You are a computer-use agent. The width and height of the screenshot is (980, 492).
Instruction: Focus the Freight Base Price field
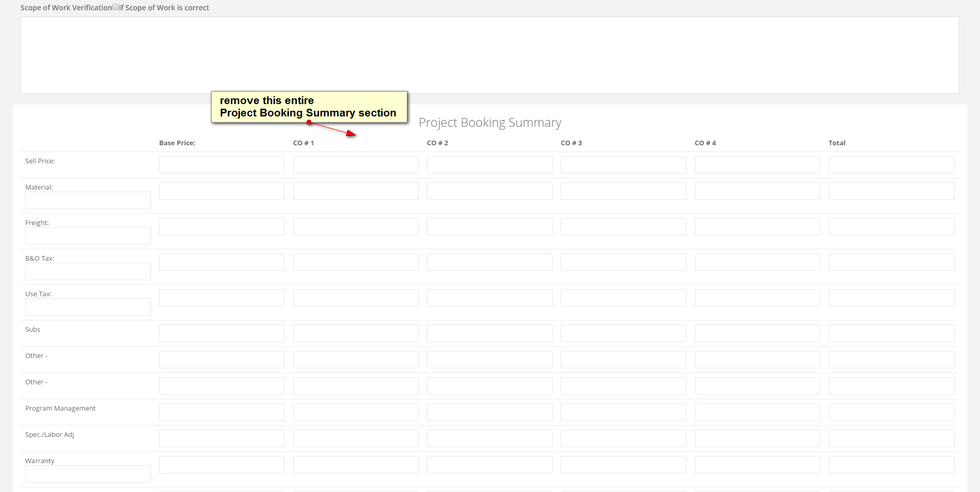click(x=222, y=227)
